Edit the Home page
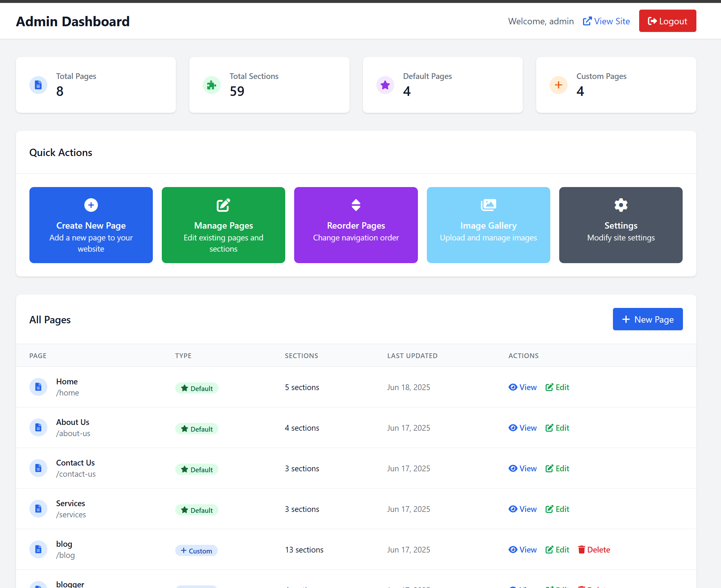The height and width of the screenshot is (588, 721). click(557, 387)
